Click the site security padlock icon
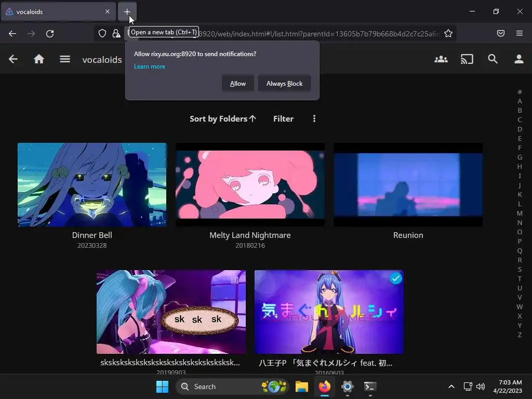This screenshot has width=532, height=399. 116,33
